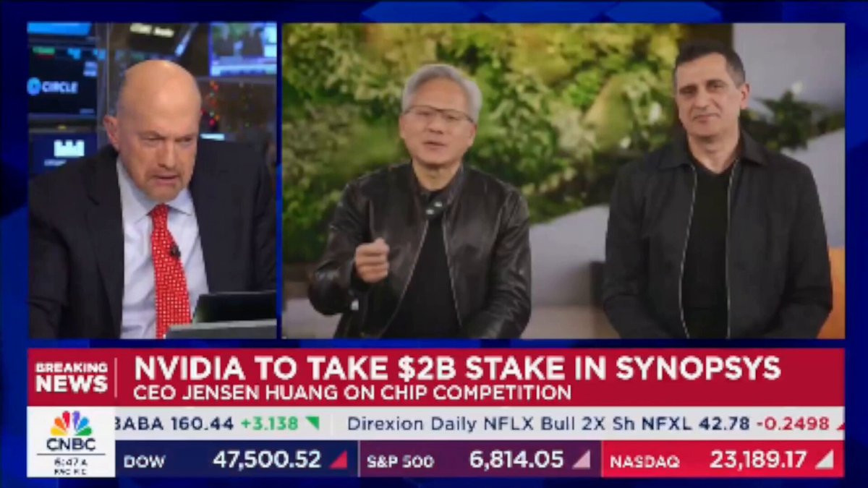Click the white triangle beside NASDAQ 23,189.17
Image resolution: width=868 pixels, height=488 pixels.
(824, 460)
